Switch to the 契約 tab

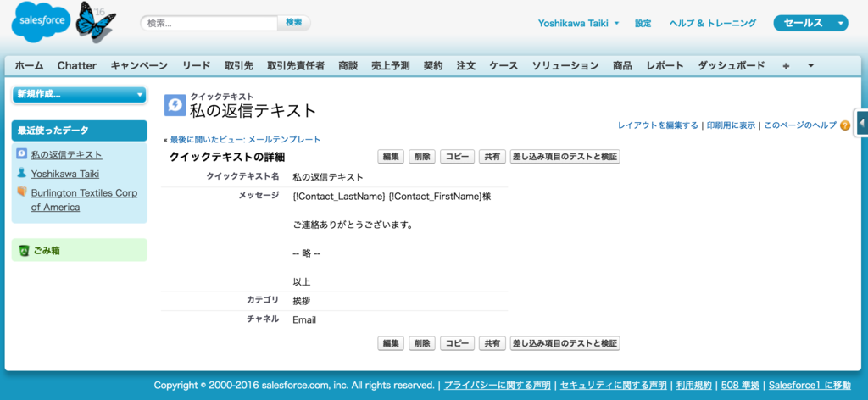coord(433,66)
